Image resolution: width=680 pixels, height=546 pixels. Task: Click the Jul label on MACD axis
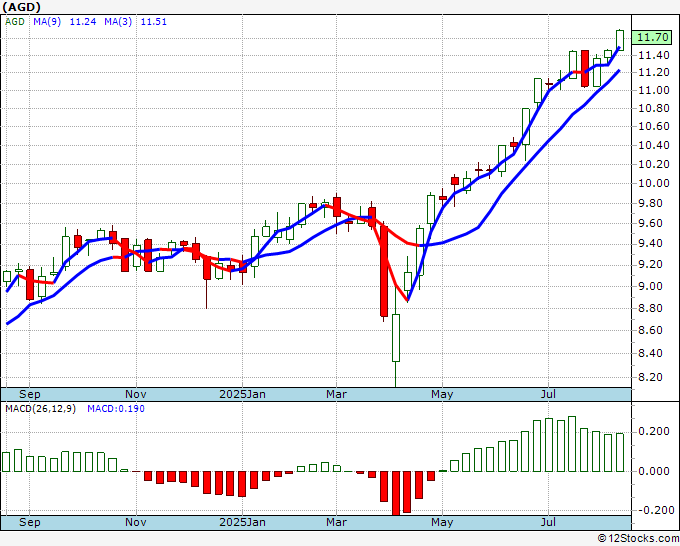pos(549,522)
